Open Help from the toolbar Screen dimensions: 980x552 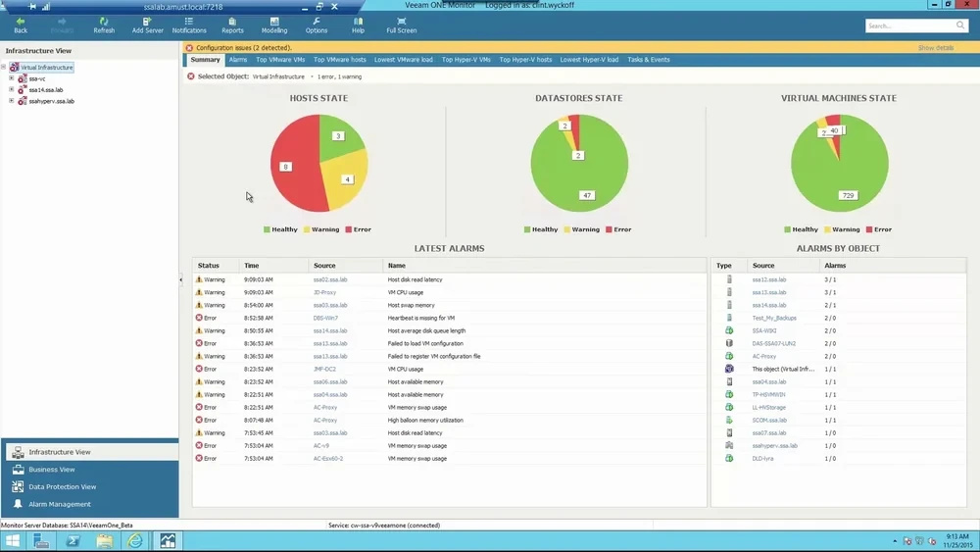point(358,25)
